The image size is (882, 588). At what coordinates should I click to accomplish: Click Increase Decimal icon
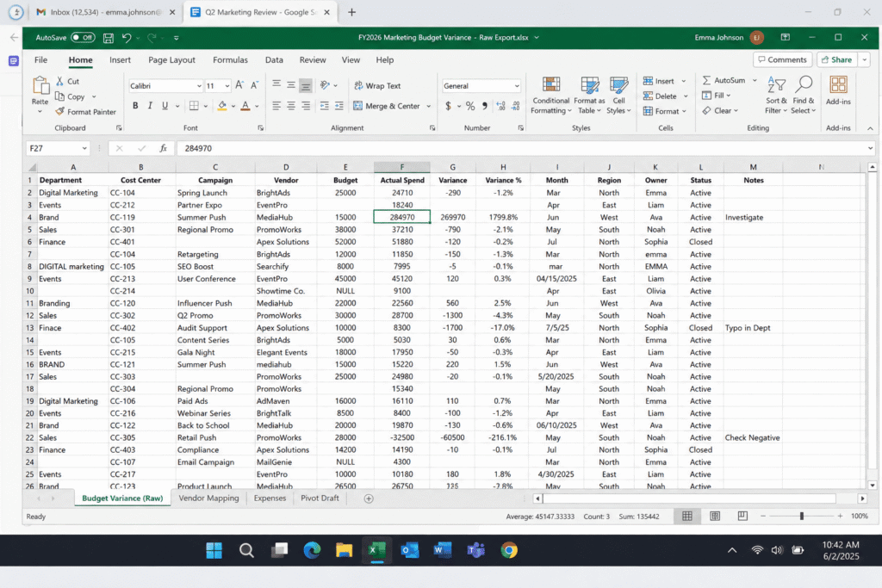[x=501, y=106]
